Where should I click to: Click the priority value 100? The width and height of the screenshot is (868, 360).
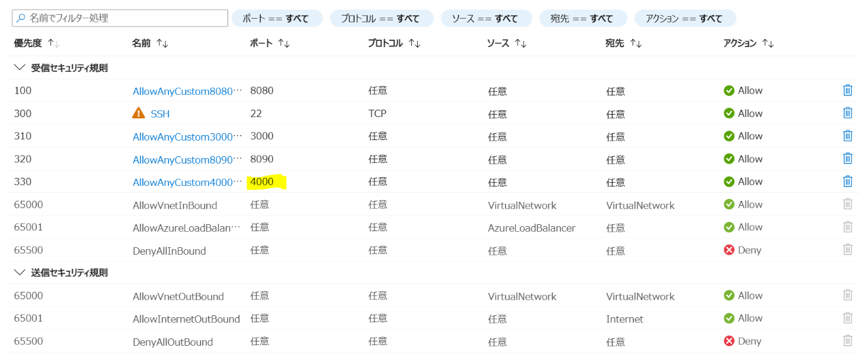pos(23,90)
